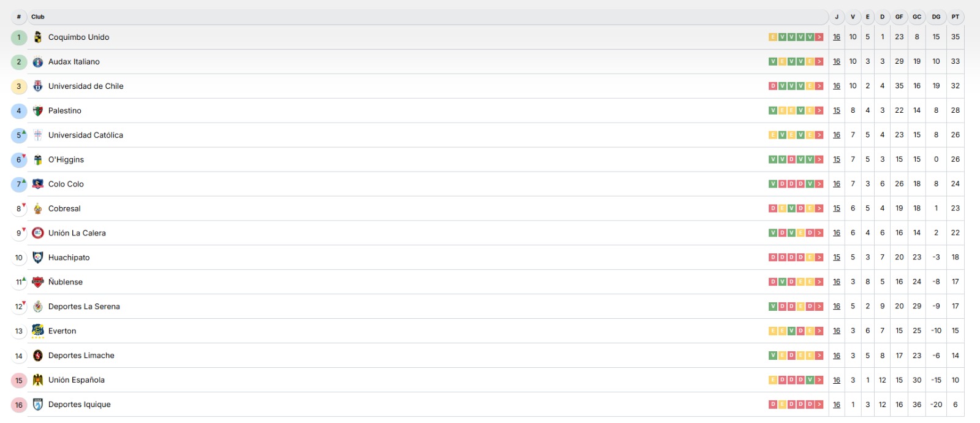Open Deportes Iquique's matches played link 16
980x423 pixels.
click(x=837, y=405)
